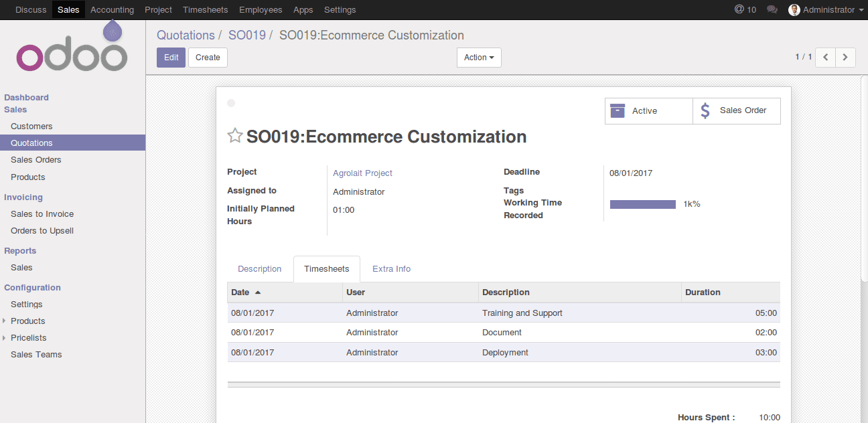Open the Apps menu
868x423 pixels.
pos(303,9)
